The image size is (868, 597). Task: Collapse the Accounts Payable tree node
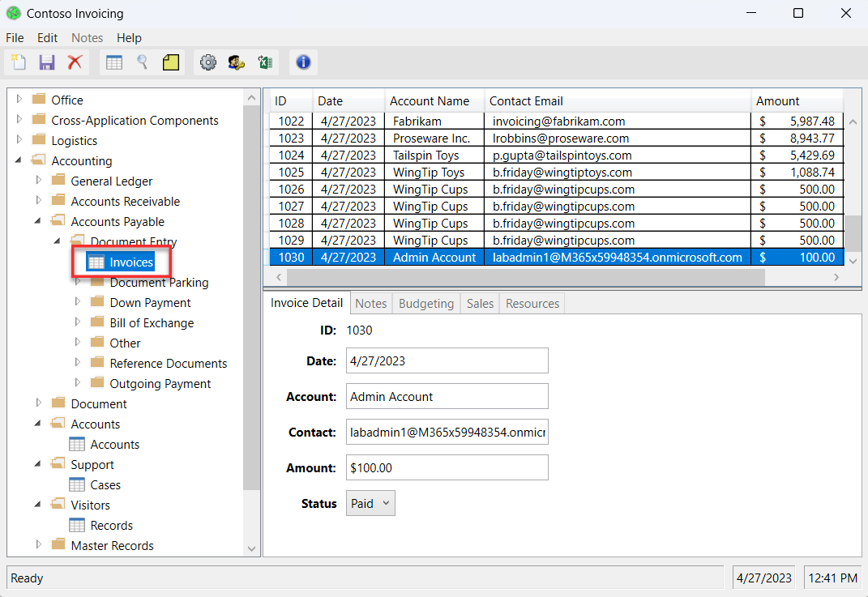pos(38,221)
